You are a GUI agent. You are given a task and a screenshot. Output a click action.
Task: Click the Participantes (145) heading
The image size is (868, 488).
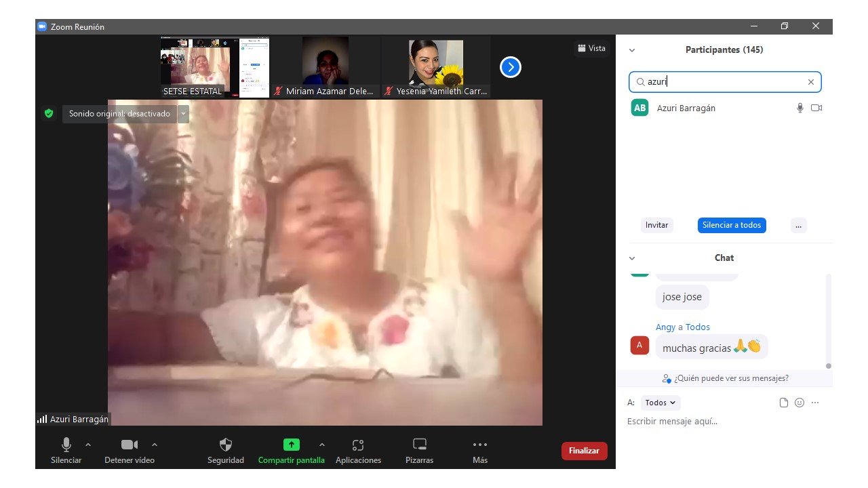point(724,50)
